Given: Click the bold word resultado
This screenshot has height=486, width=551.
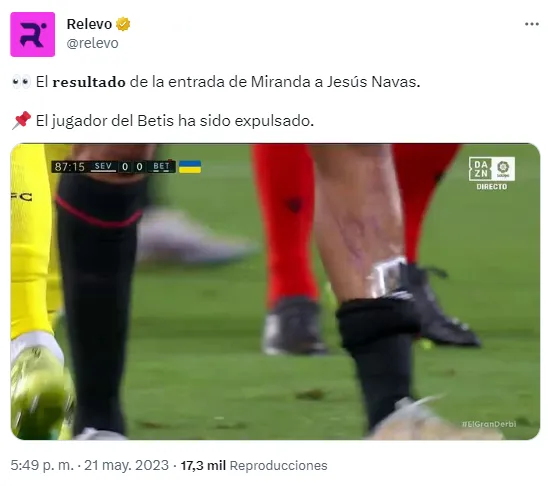Looking at the screenshot, I should pos(89,82).
